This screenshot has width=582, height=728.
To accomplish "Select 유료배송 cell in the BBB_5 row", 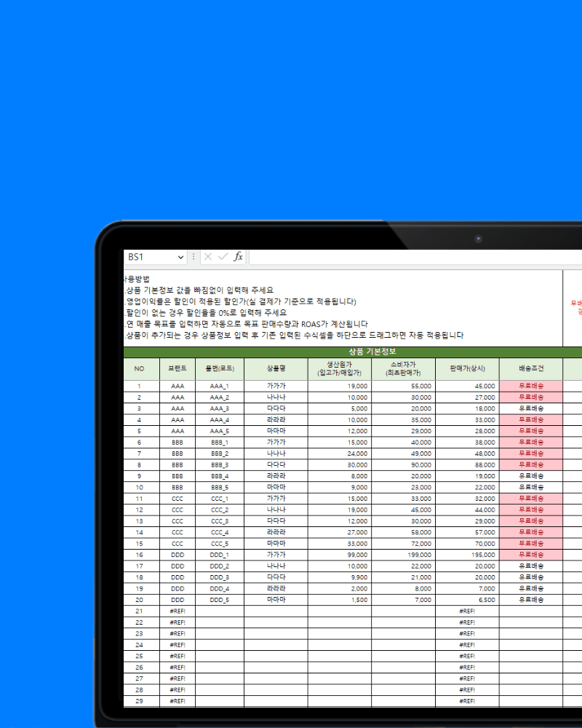I will pyautogui.click(x=531, y=488).
